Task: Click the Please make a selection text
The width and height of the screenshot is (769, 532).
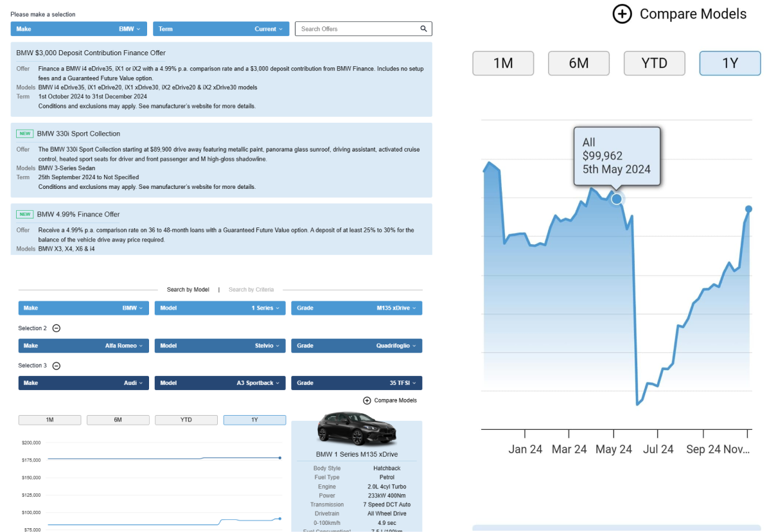Action: point(42,14)
